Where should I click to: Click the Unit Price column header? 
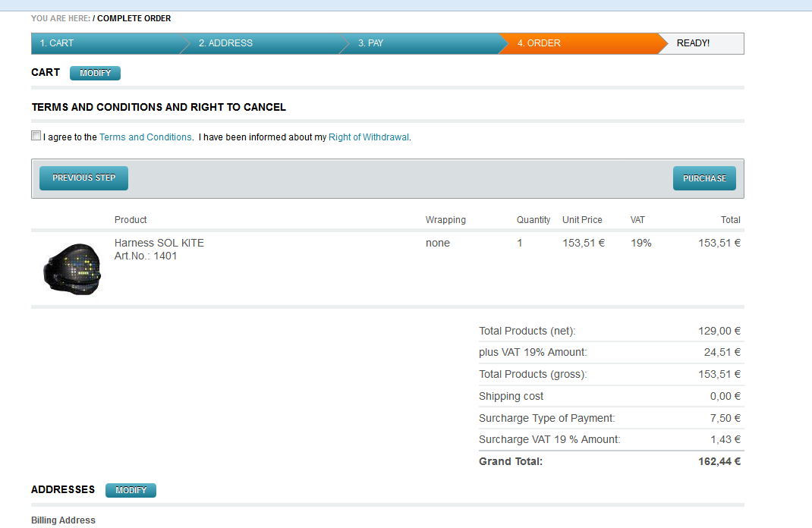click(582, 220)
